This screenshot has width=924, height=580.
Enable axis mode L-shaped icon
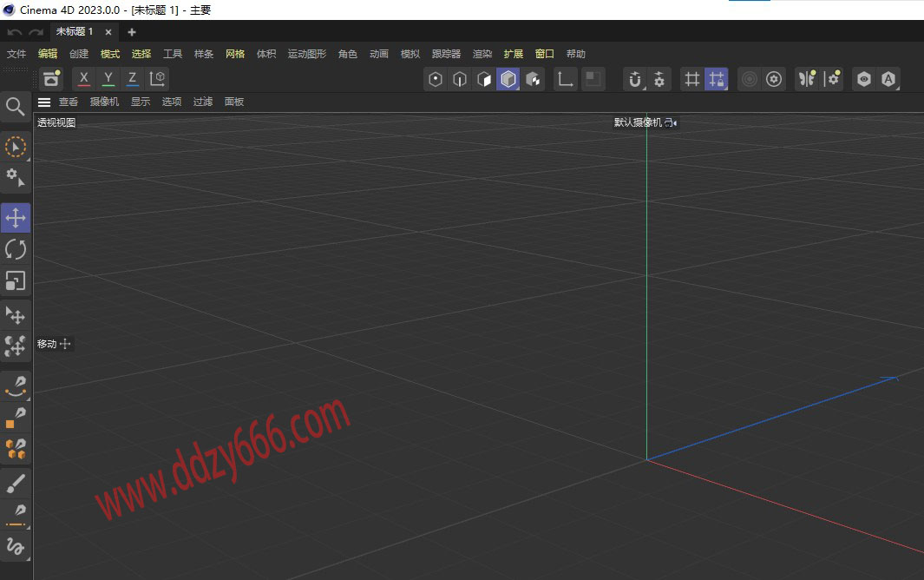565,79
